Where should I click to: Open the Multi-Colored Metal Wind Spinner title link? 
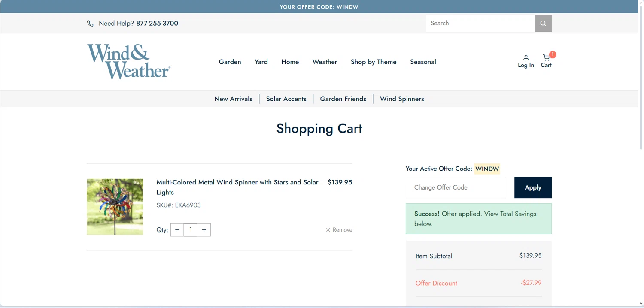237,187
